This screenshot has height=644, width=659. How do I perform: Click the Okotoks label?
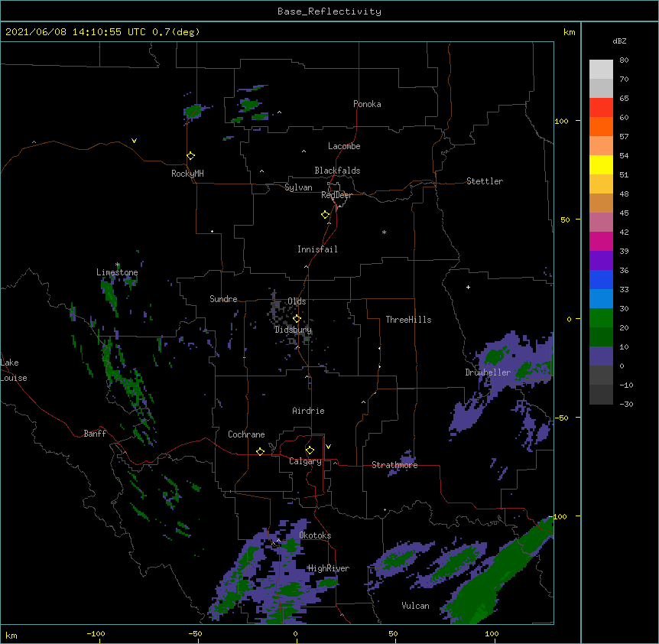point(315,535)
